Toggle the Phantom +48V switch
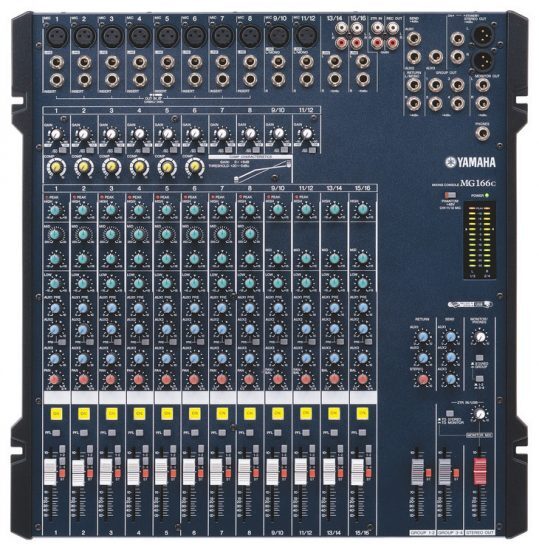539x550 pixels. [450, 195]
